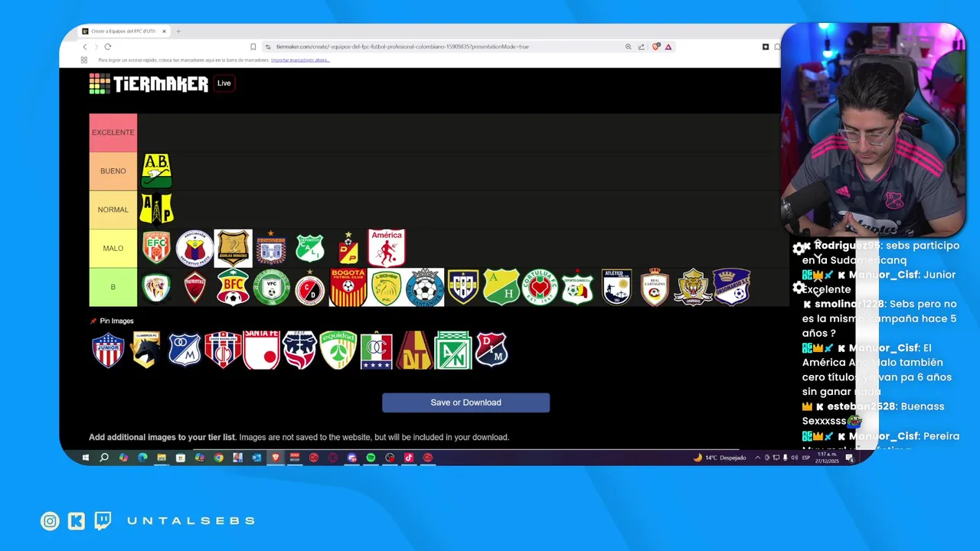Select the Atlético Huila AH crest
Image resolution: width=980 pixels, height=551 pixels.
coord(501,287)
